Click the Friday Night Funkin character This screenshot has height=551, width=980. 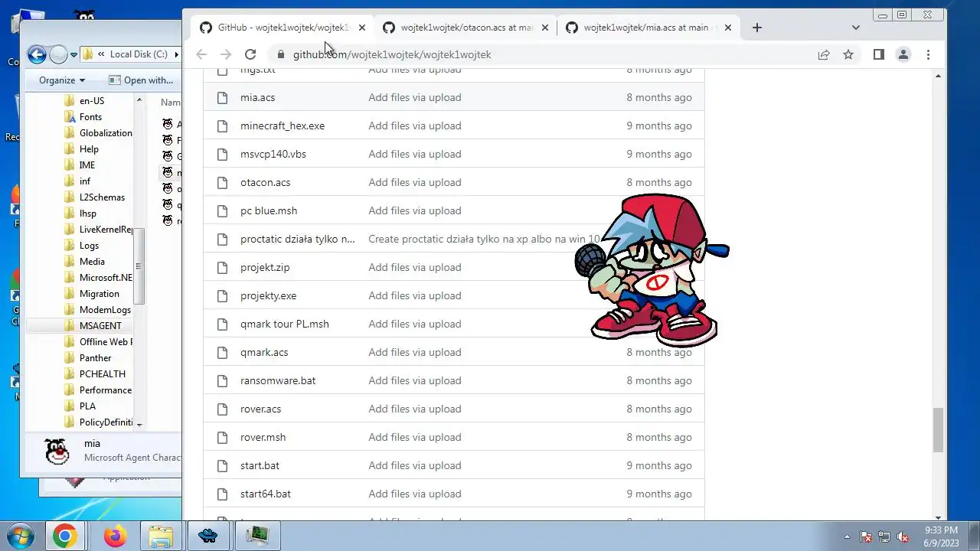652,269
